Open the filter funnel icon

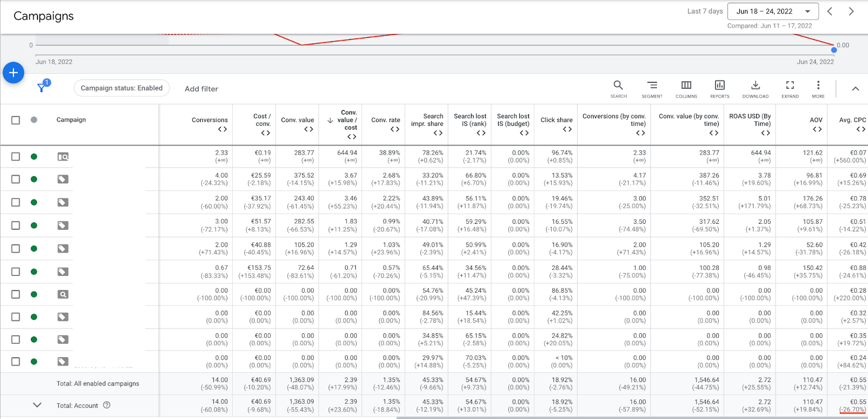[41, 88]
